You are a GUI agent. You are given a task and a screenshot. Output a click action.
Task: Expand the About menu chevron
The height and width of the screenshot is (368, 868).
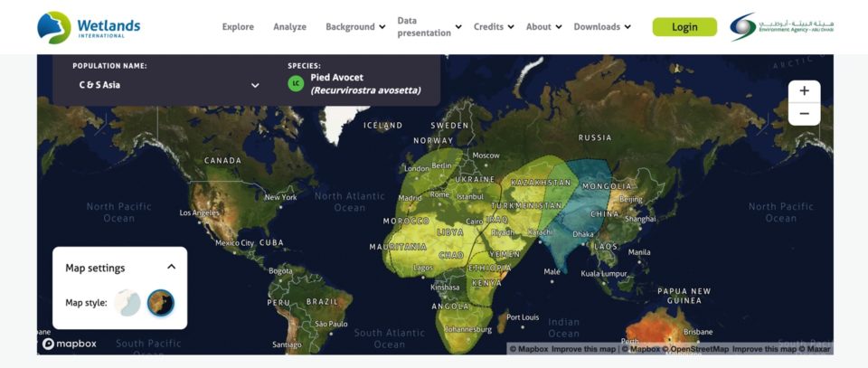point(559,26)
